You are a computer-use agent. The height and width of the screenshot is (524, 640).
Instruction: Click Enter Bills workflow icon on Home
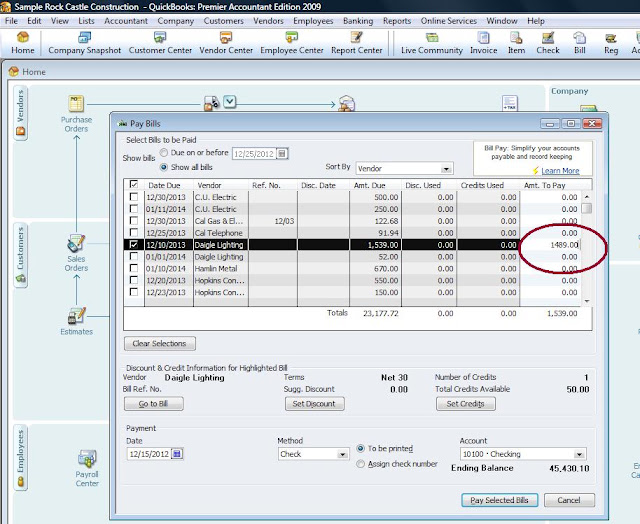point(211,103)
